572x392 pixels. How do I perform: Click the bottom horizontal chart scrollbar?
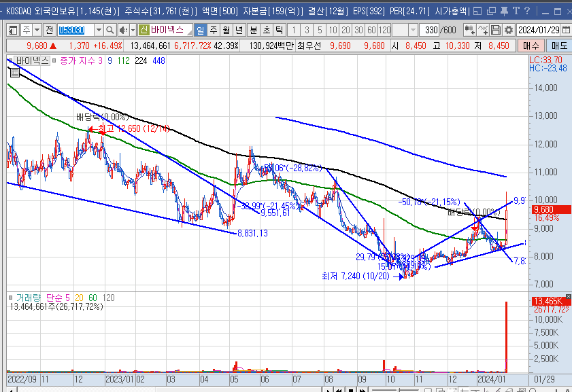pos(168,390)
